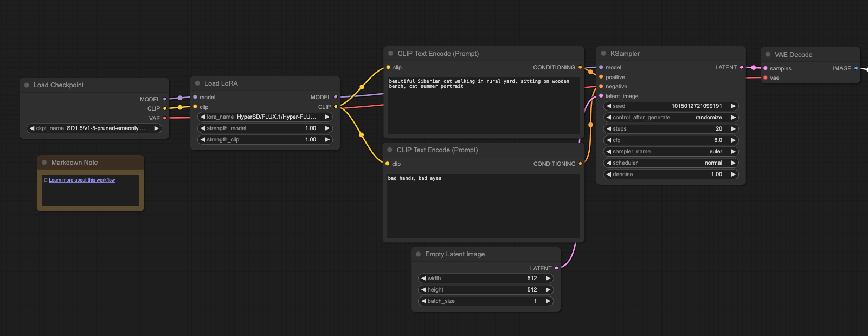Increase the width value in Empty Latent Image
Viewport: 868px width, 336px height.
[x=548, y=279]
